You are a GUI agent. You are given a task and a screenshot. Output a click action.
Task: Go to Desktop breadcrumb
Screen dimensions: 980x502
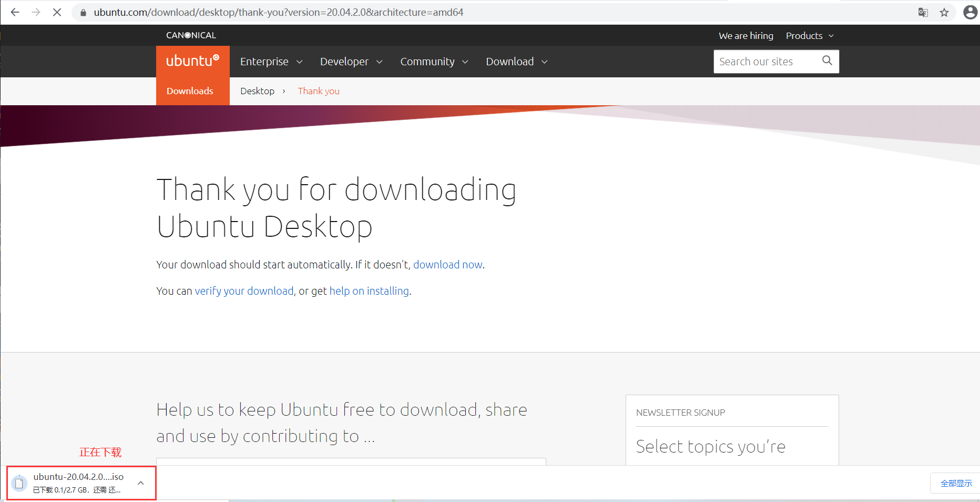257,91
